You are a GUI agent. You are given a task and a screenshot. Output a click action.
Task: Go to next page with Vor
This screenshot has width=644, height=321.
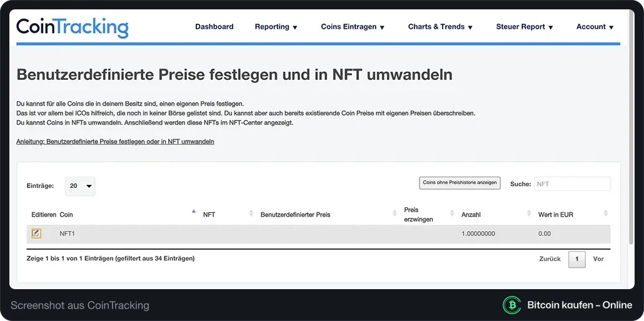598,259
